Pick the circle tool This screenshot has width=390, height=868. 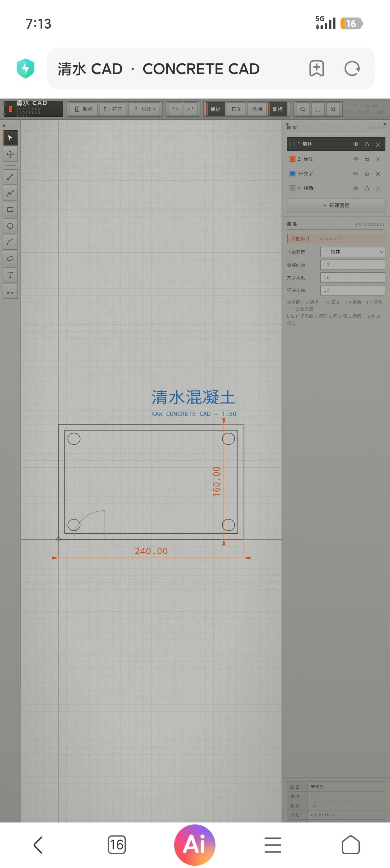10,226
